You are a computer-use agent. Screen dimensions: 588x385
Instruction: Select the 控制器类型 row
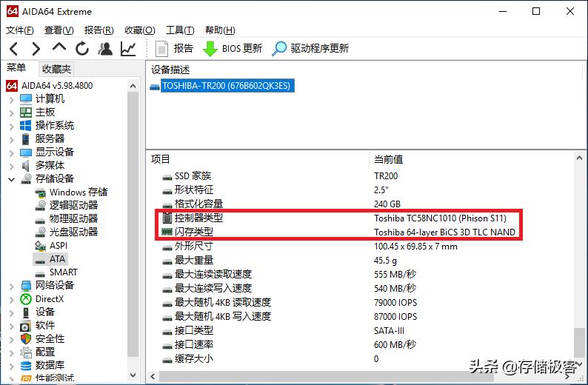click(338, 218)
